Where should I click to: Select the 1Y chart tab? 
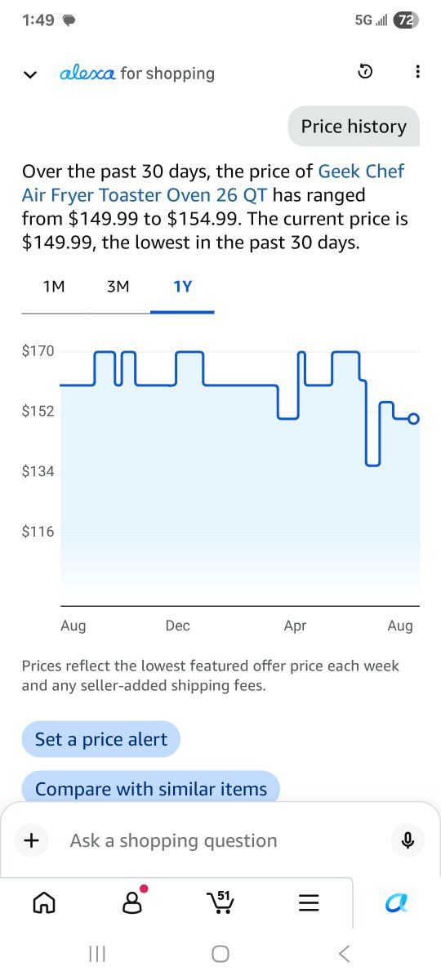point(182,287)
